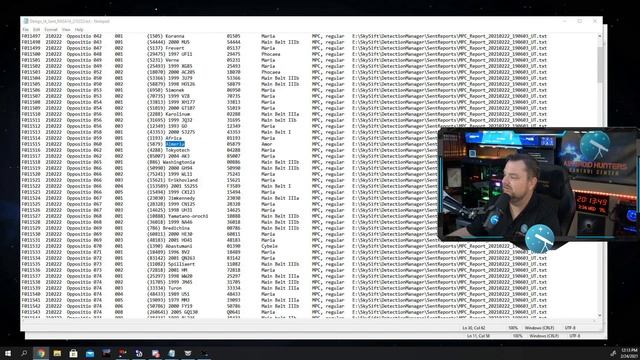Click Windows (CRLF) in the front Notepad status bar

(x=539, y=328)
